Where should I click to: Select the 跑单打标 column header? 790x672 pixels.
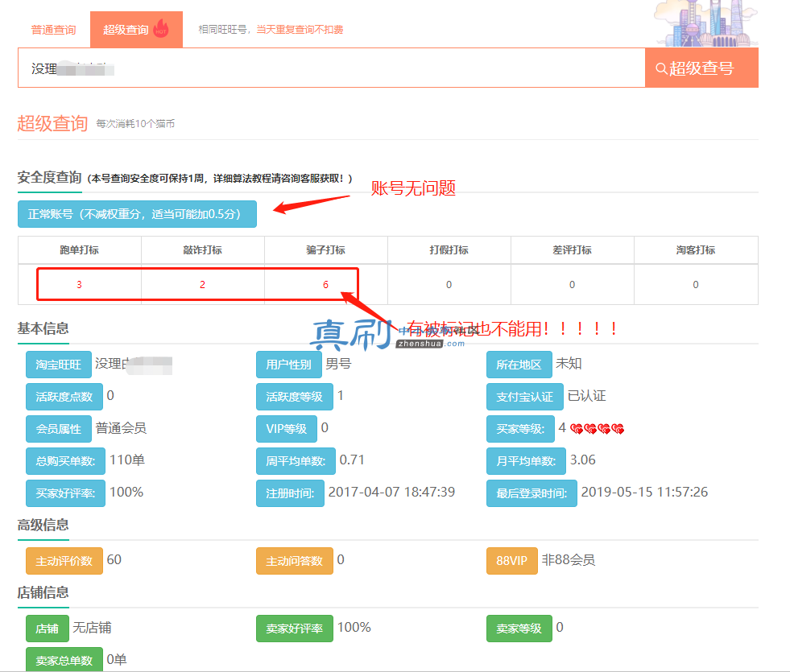pyautogui.click(x=79, y=250)
